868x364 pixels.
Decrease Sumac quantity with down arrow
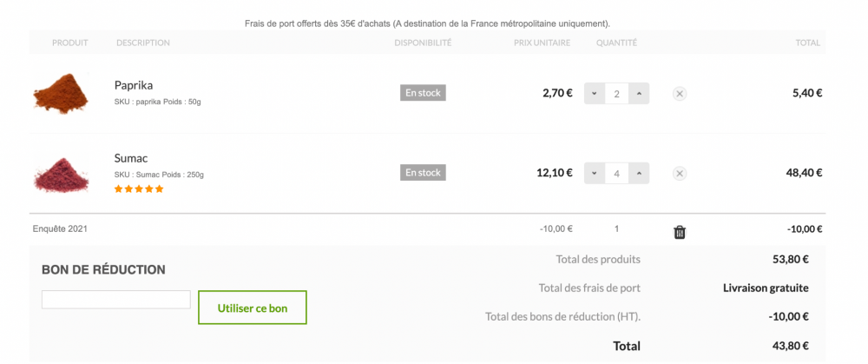[595, 174]
